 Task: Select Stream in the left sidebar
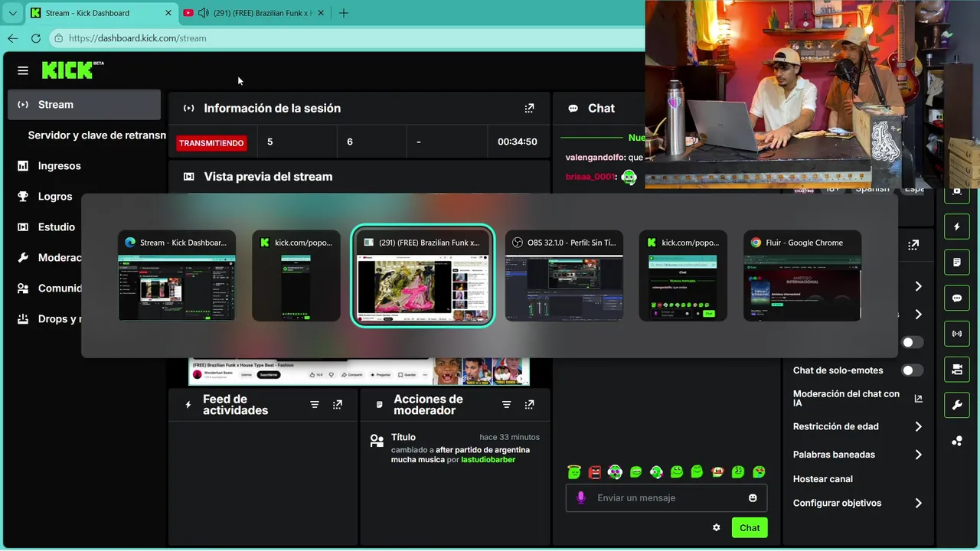click(84, 105)
